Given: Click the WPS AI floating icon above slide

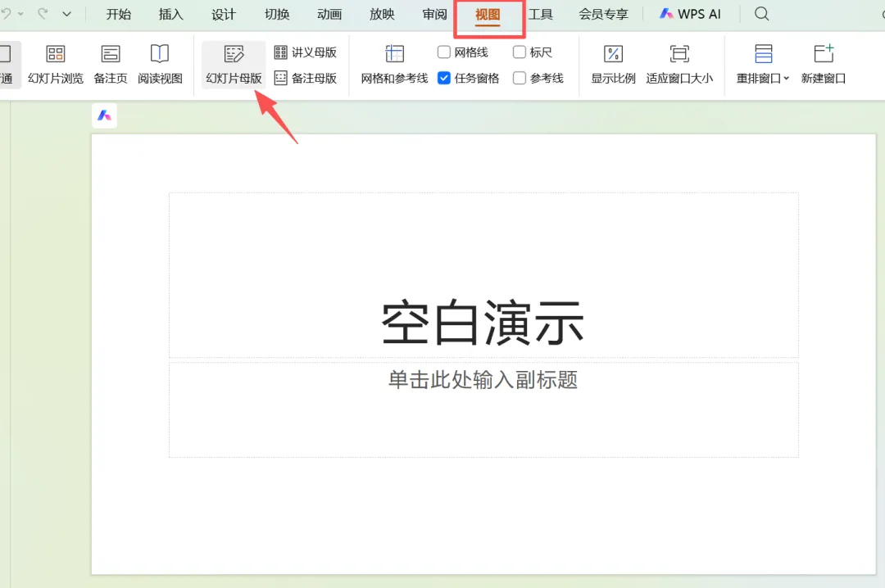Looking at the screenshot, I should [104, 115].
